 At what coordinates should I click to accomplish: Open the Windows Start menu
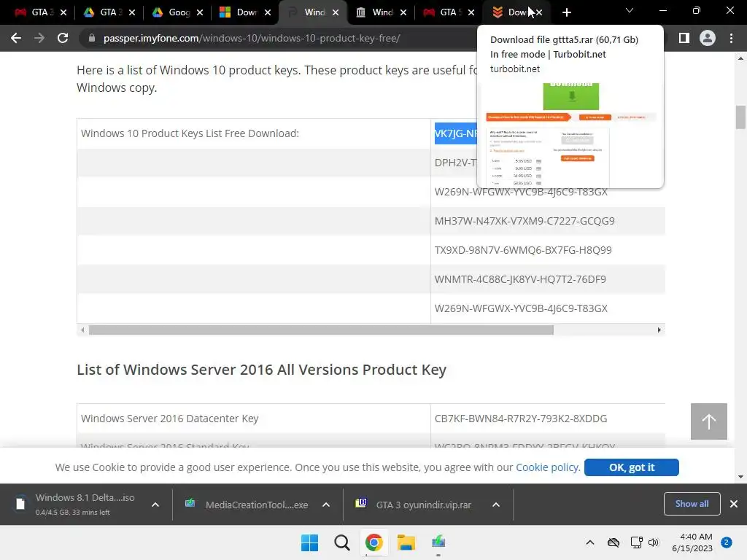(309, 542)
